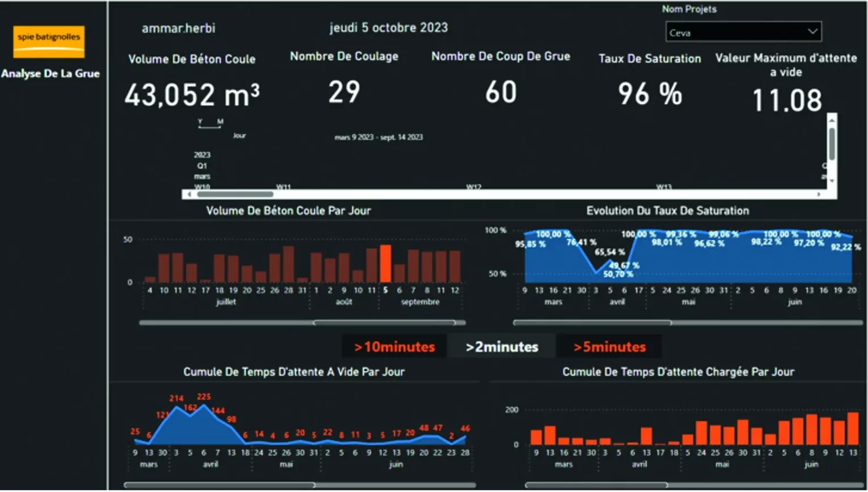
Task: Click the timeline left scroll arrow
Action: click(x=189, y=194)
